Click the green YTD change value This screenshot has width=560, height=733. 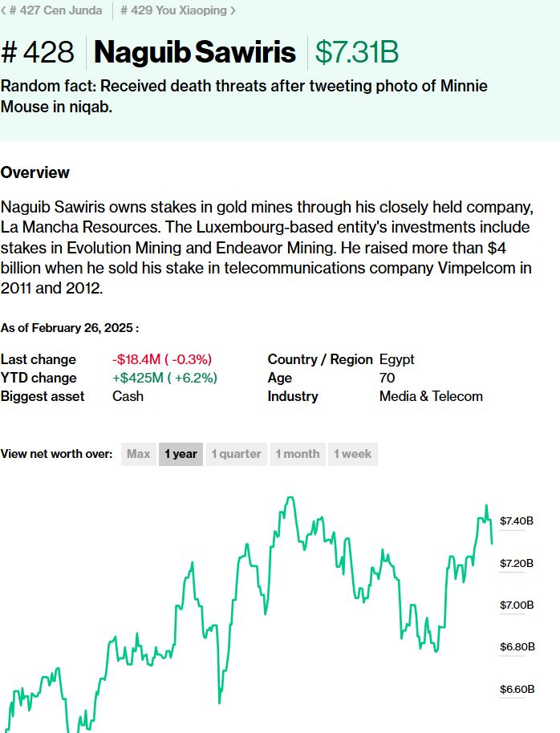coord(164,378)
